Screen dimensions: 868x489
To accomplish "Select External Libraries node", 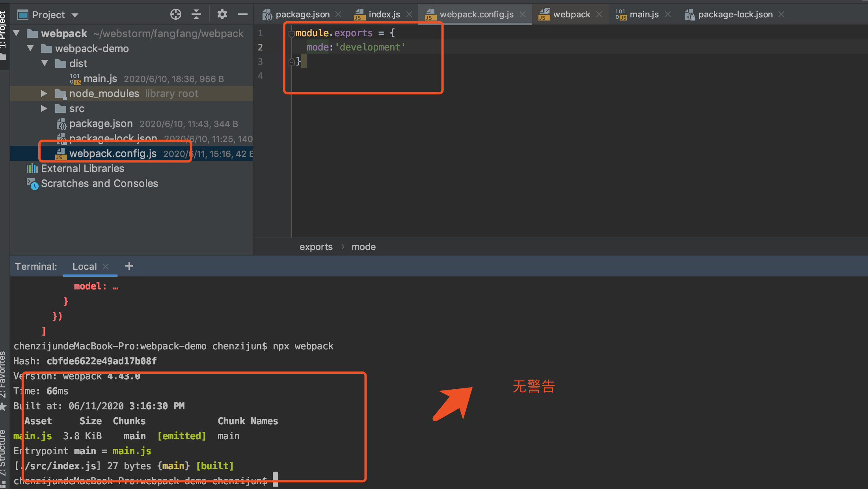I will tap(82, 169).
